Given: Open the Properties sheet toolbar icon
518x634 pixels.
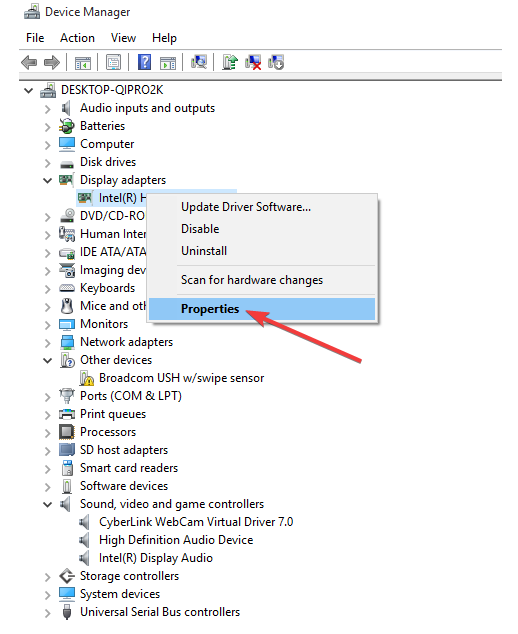Looking at the screenshot, I should click(114, 62).
